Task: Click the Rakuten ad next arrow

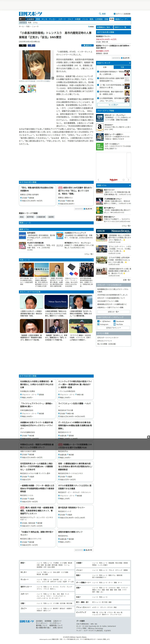Action: tap(129, 180)
